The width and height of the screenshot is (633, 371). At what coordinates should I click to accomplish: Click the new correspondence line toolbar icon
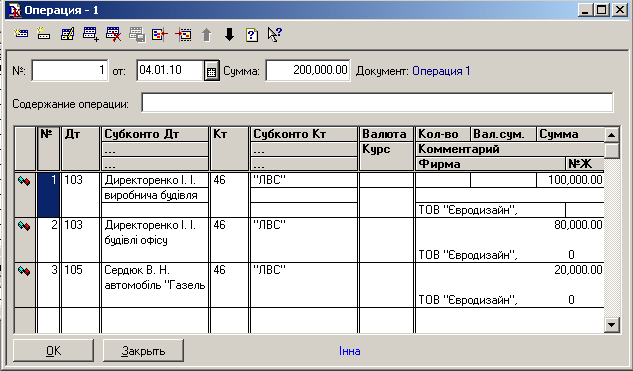[44, 34]
